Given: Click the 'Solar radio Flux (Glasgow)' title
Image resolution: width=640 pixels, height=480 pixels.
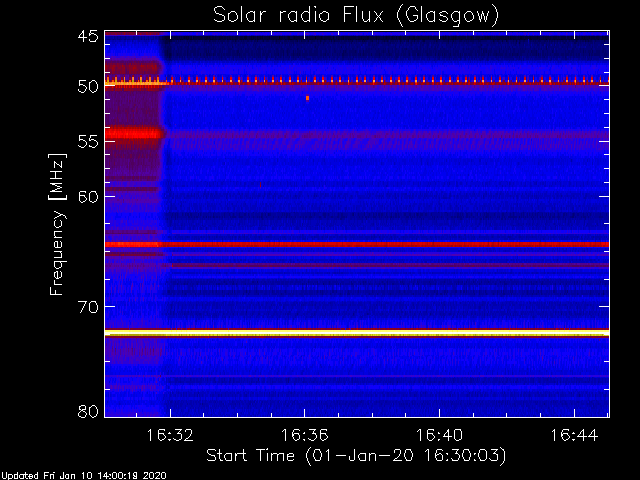Looking at the screenshot, I should point(356,16).
